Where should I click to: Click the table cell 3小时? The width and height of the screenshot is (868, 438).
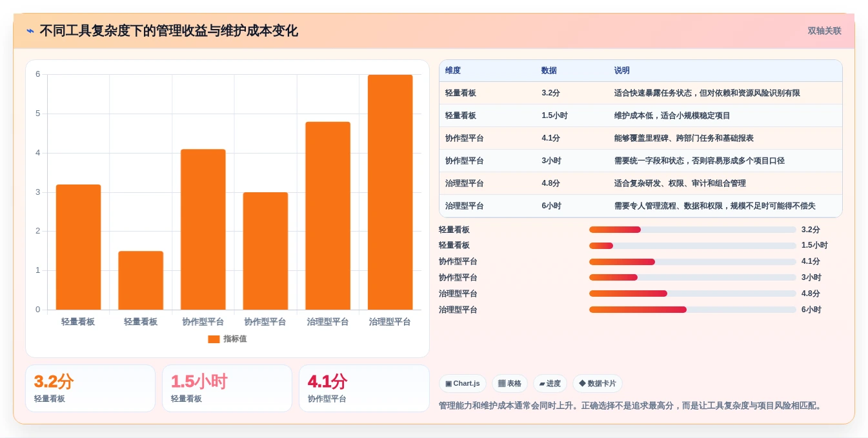[551, 161]
